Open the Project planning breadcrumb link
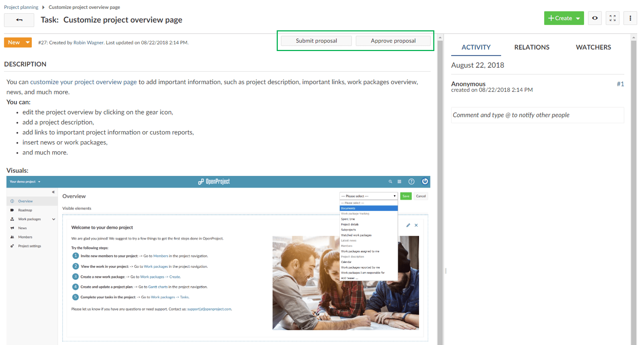The height and width of the screenshot is (345, 644). click(x=21, y=7)
